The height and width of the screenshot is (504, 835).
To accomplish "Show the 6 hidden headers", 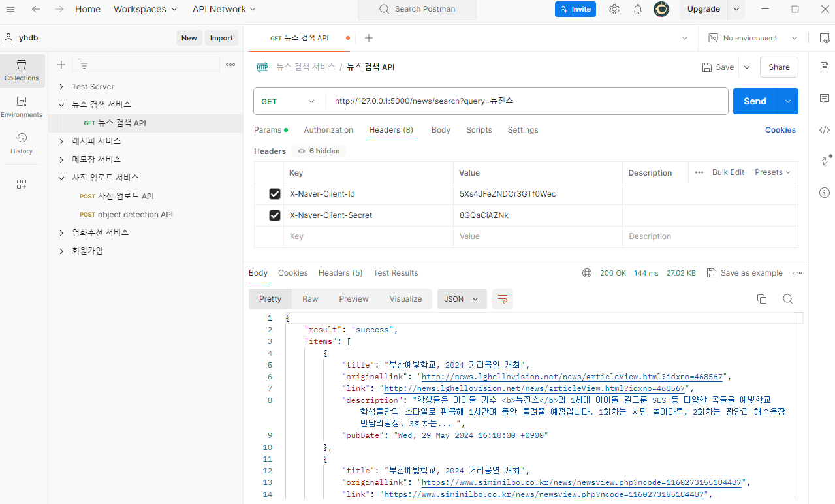I will tap(319, 151).
